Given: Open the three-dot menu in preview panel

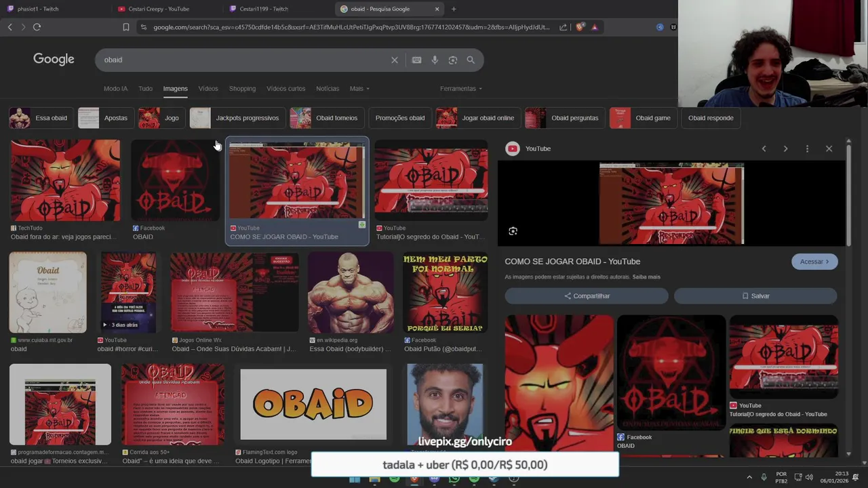Looking at the screenshot, I should [x=807, y=148].
